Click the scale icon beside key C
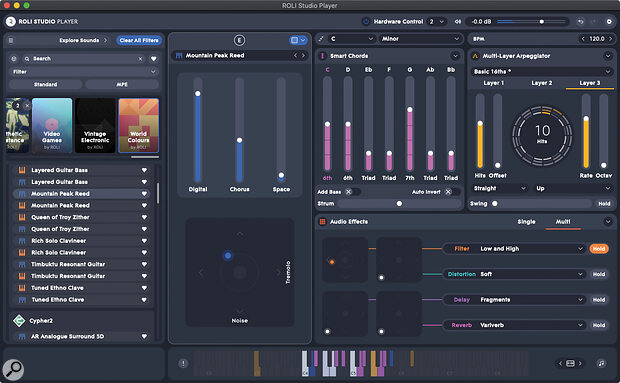This screenshot has width=620, height=383. tap(321, 39)
